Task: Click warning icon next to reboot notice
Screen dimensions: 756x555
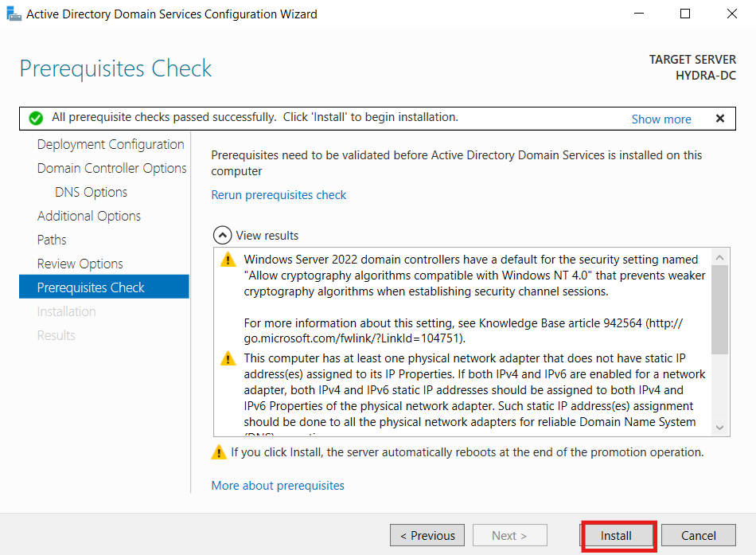Action: pos(219,452)
